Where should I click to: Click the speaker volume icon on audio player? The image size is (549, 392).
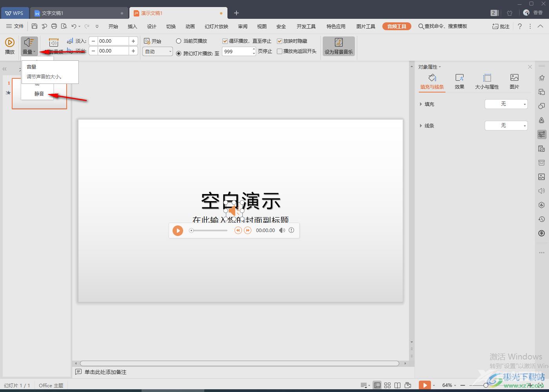[x=282, y=230]
